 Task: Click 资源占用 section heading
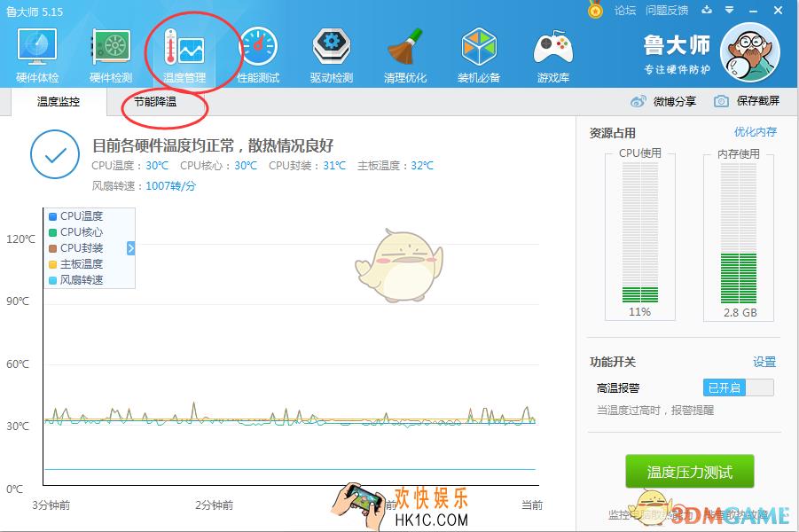[613, 134]
